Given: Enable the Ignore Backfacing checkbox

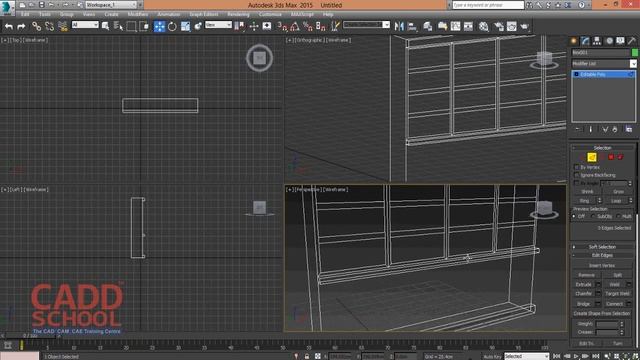Looking at the screenshot, I should (x=577, y=175).
